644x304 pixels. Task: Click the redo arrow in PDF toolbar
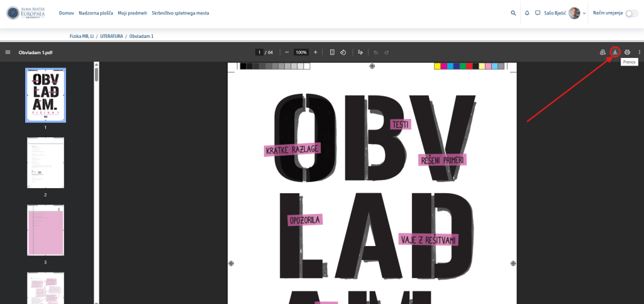[387, 52]
